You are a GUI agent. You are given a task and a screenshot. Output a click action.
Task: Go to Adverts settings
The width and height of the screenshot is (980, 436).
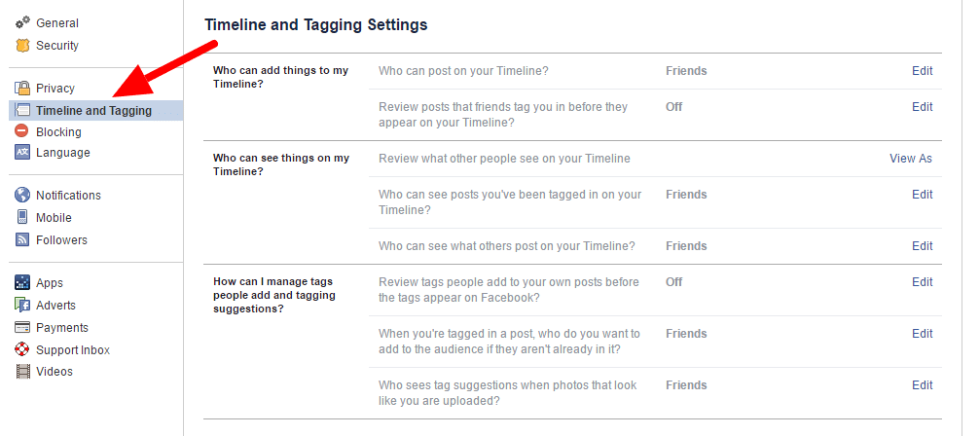tap(55, 306)
